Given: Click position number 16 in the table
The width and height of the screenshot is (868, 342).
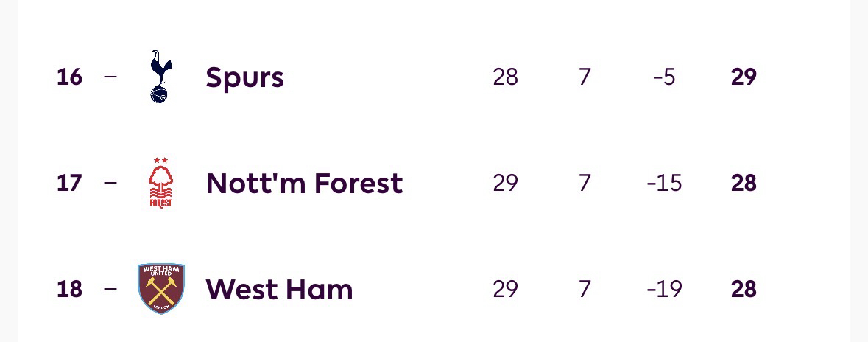Looking at the screenshot, I should pyautogui.click(x=69, y=77).
